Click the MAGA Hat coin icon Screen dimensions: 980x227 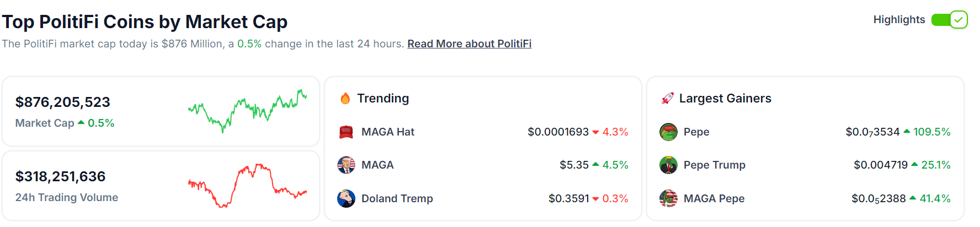346,132
